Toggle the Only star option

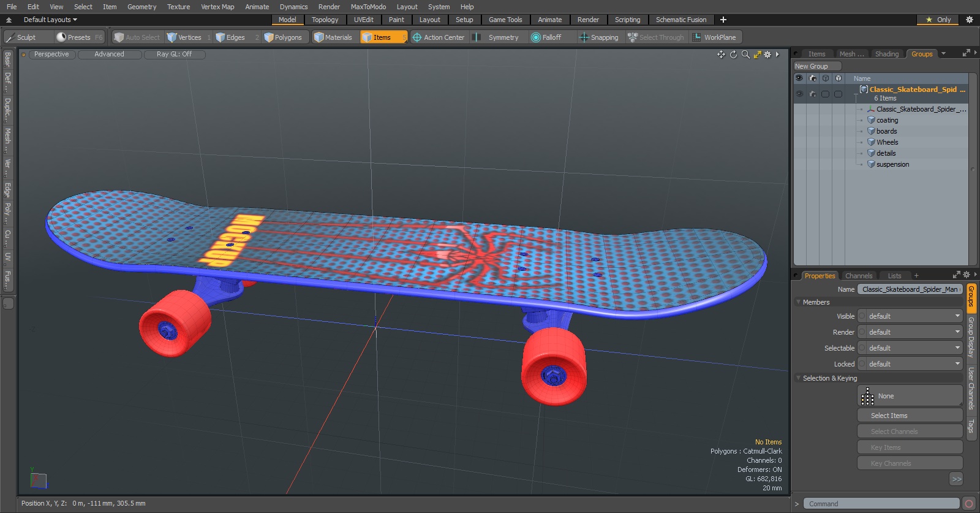[x=938, y=20]
